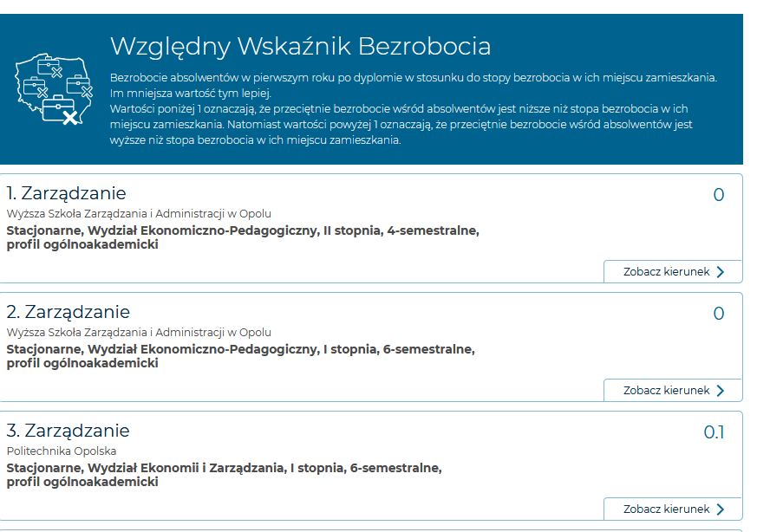Viewport: 757px width, 532px height.
Task: Click chevron arrow in third Zobacz kierunek button
Action: pos(721,509)
